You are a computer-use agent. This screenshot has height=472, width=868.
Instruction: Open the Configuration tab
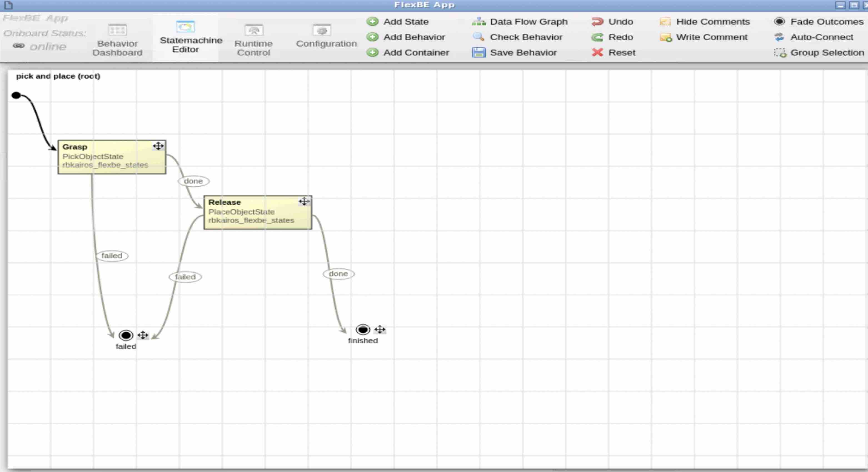coord(326,36)
